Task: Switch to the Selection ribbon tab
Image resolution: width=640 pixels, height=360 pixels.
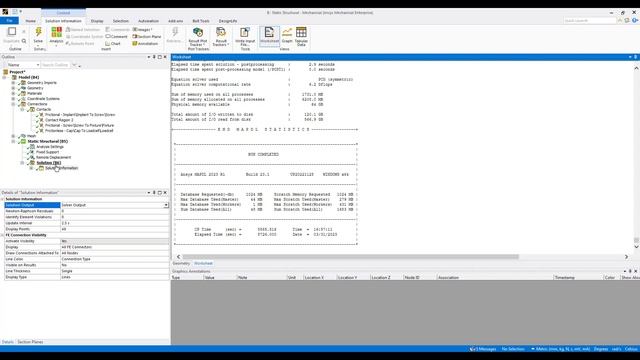Action: [120, 21]
